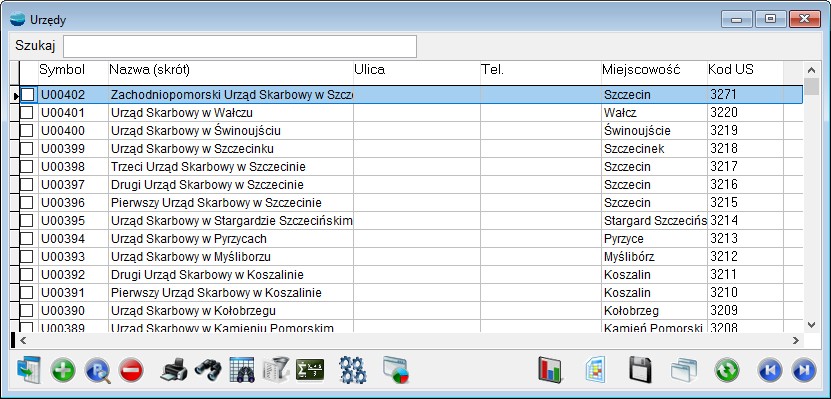Screen dimensions: 831x399
Task: Open search with binoculars icon
Action: click(208, 370)
